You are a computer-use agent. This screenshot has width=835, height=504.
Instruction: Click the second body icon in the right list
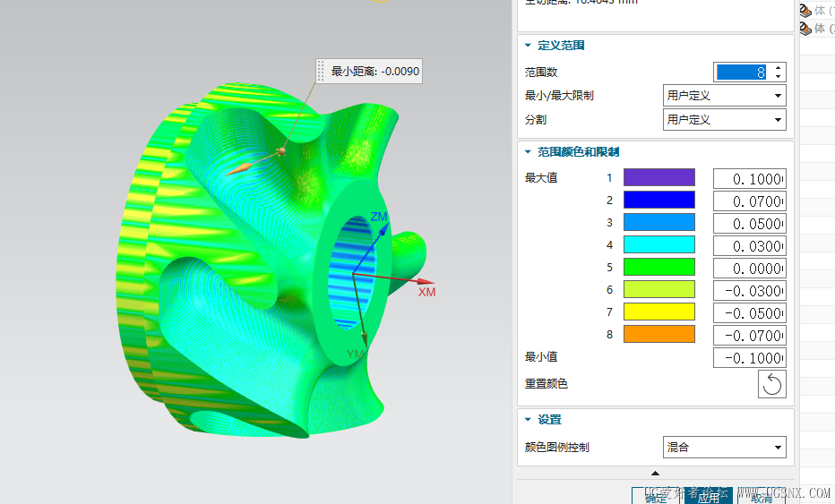tap(805, 29)
